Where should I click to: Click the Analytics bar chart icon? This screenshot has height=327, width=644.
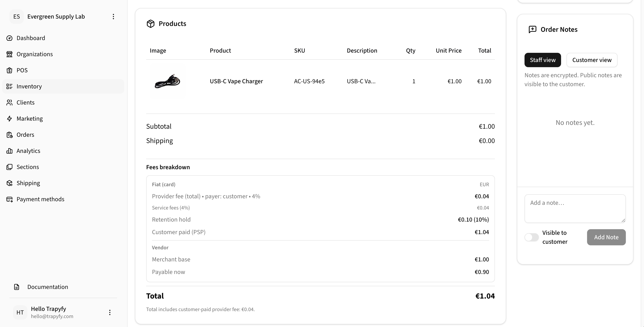pyautogui.click(x=9, y=151)
